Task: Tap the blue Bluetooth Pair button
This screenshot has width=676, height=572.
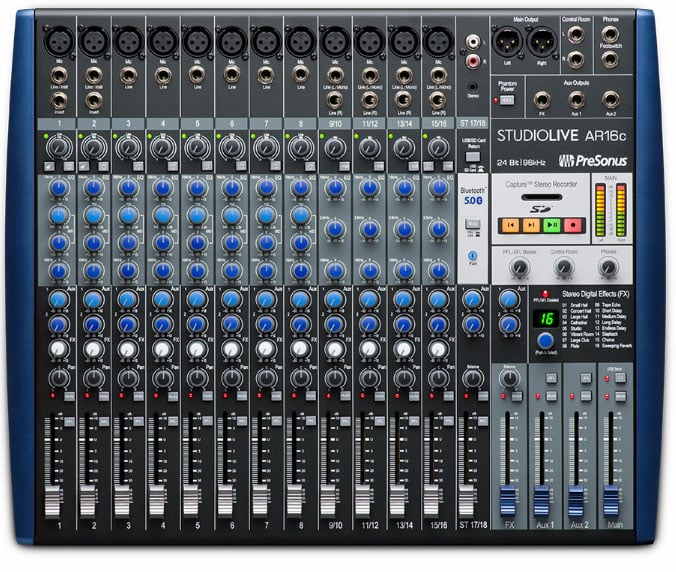Action: pos(473,255)
